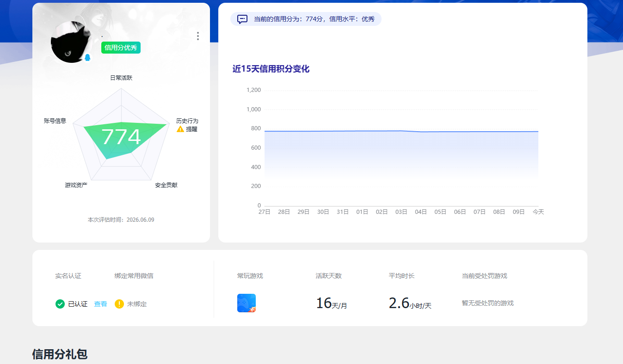
Task: Click the yellow exclamation icon beside 未绑定
Action: click(119, 304)
